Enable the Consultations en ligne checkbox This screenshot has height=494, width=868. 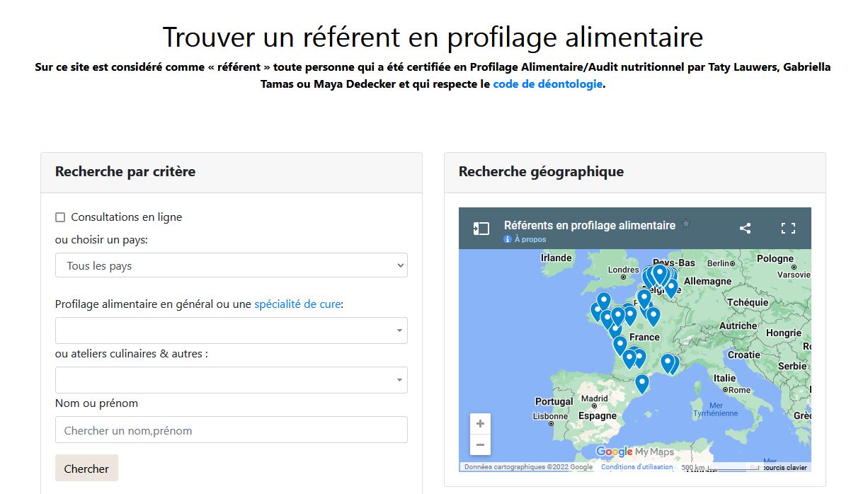click(60, 217)
